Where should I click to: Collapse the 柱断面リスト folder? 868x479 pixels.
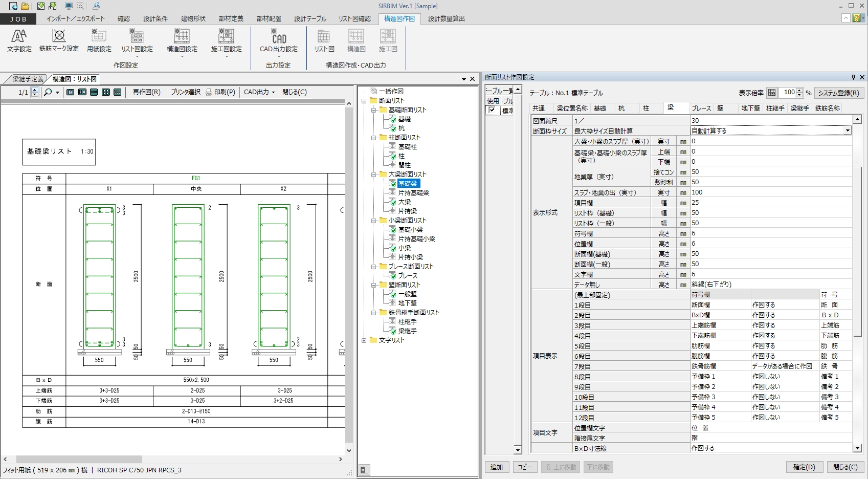tap(374, 138)
